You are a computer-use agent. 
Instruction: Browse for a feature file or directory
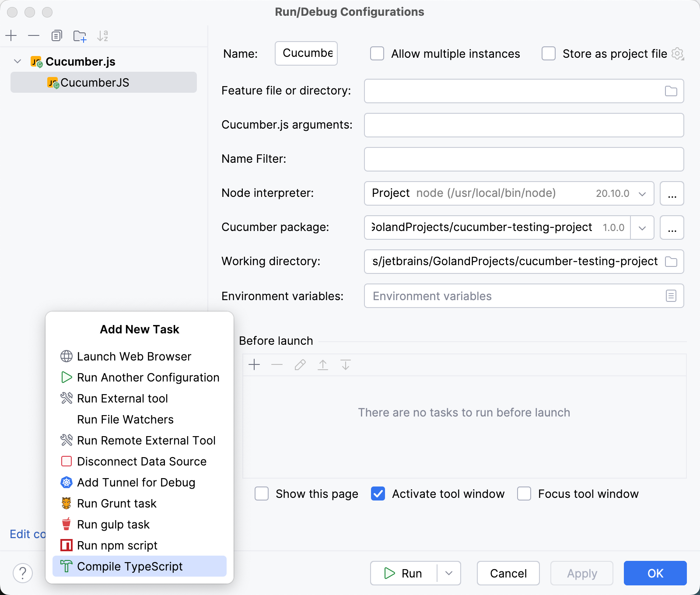tap(671, 91)
